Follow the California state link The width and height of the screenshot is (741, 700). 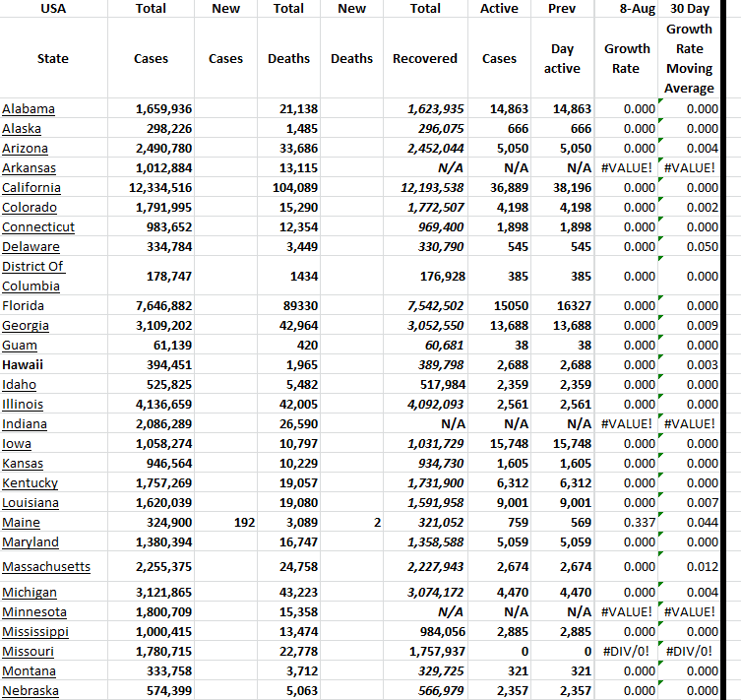[31, 188]
